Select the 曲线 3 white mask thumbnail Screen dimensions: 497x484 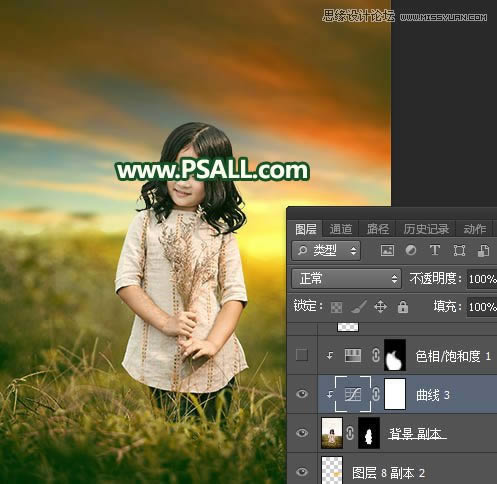click(395, 394)
